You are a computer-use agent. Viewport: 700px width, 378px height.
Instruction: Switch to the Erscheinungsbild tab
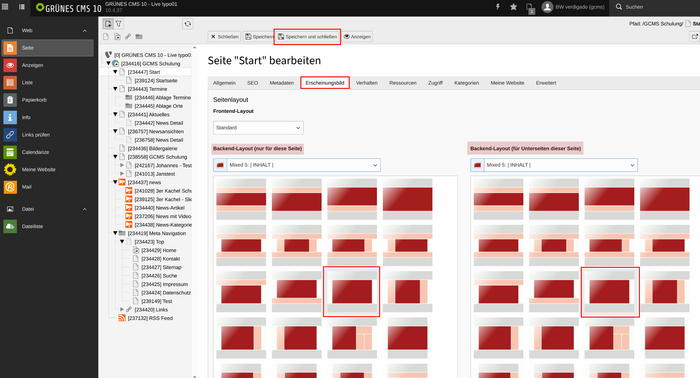pos(325,83)
